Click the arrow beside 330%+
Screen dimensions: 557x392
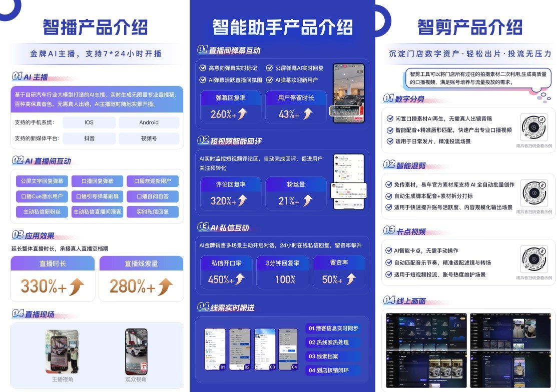point(77,286)
